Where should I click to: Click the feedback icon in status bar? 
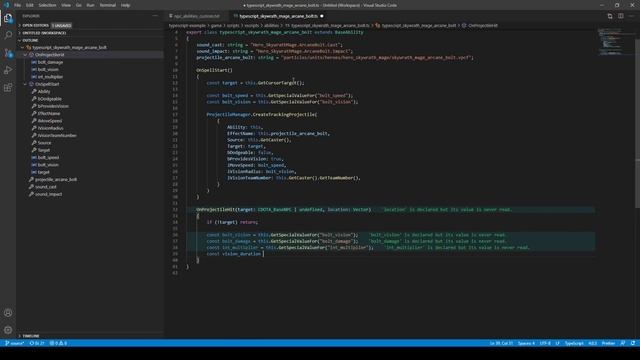coord(622,343)
